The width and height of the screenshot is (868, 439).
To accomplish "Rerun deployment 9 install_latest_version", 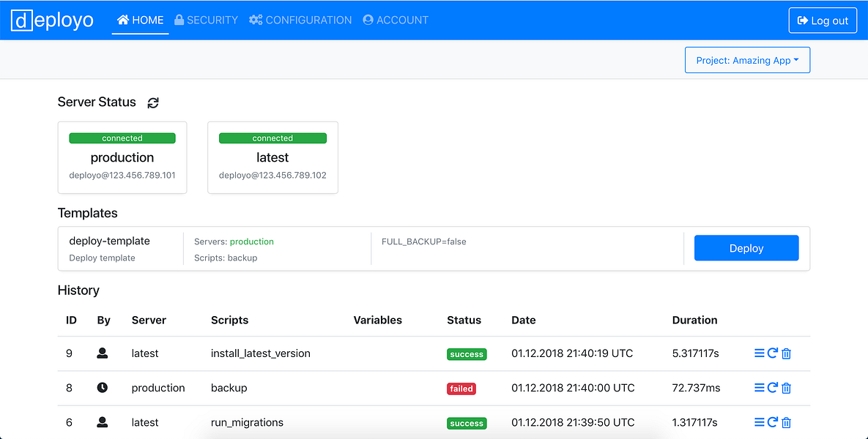I will click(773, 353).
